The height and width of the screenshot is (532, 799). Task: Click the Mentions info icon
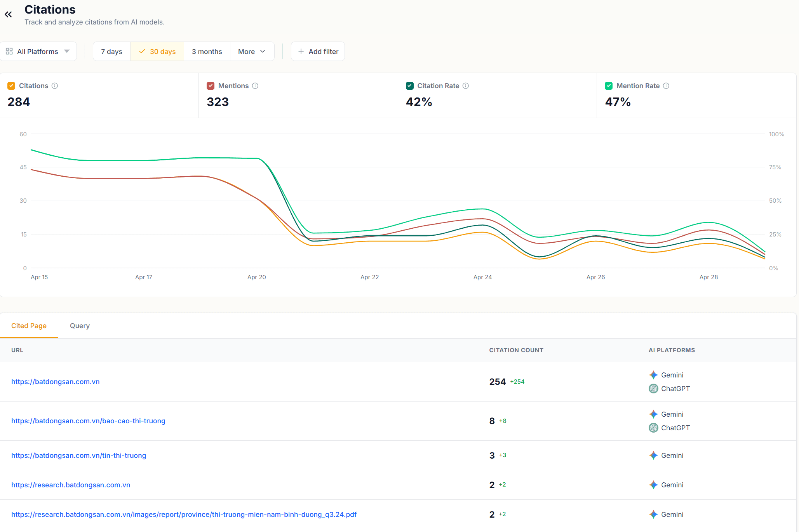coord(255,86)
